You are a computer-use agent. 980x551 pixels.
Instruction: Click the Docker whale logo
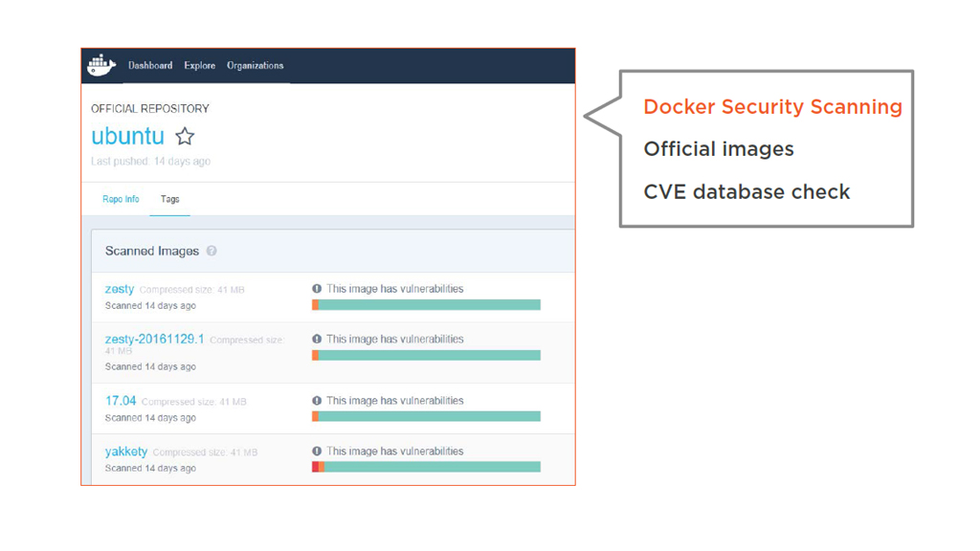pyautogui.click(x=100, y=65)
